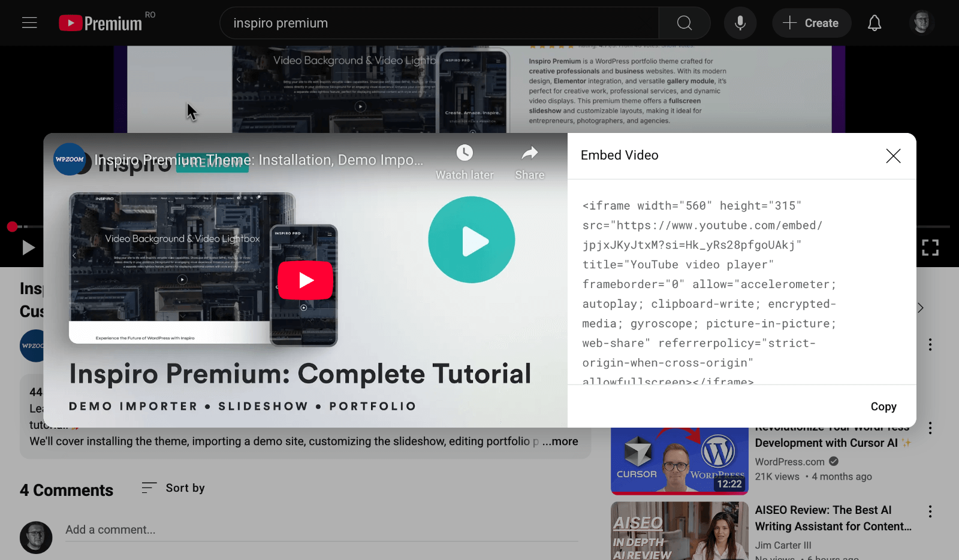The width and height of the screenshot is (959, 560).
Task: Click the right chevron next to suggestions
Action: (919, 308)
